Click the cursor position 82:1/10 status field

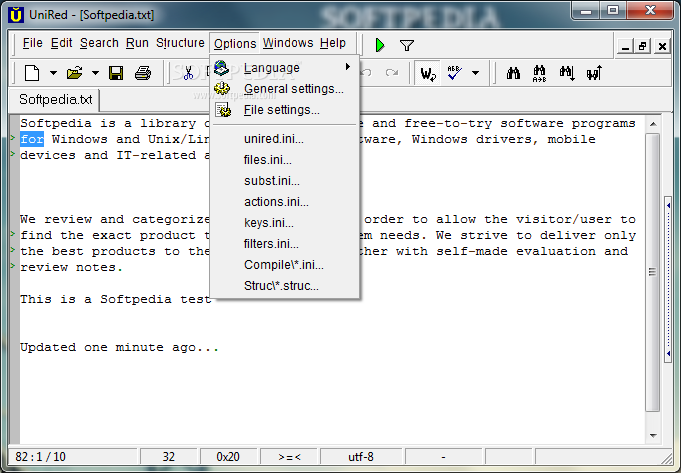click(73, 457)
